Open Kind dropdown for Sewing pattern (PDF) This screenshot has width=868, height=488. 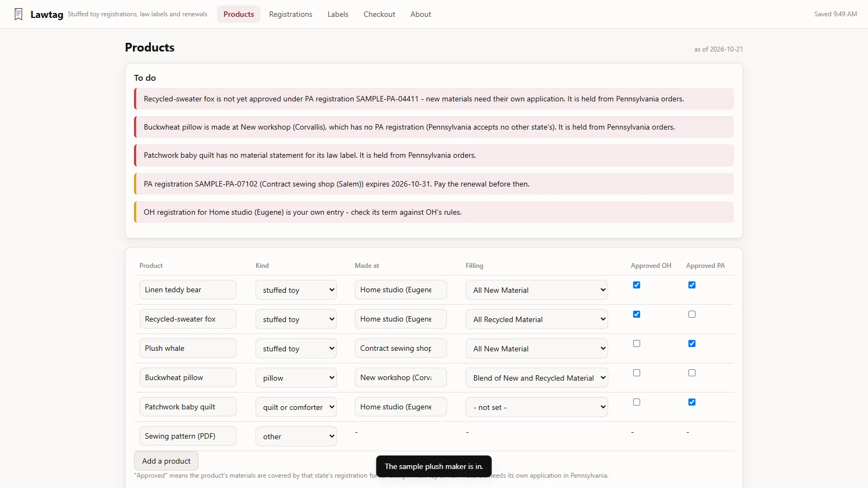coord(296,436)
